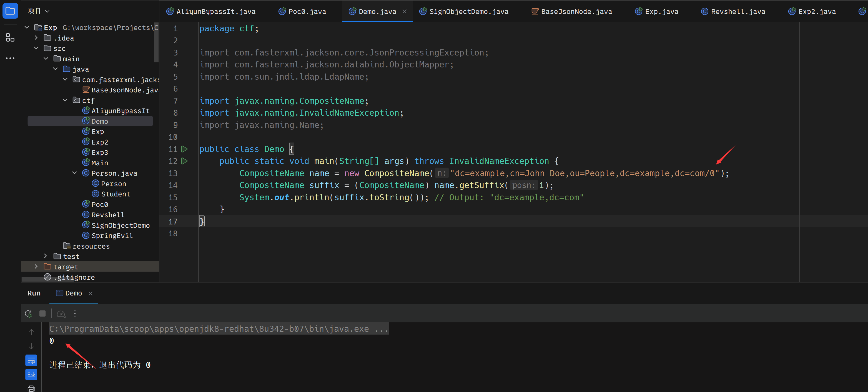Select the Revshell class in project tree

tap(107, 215)
